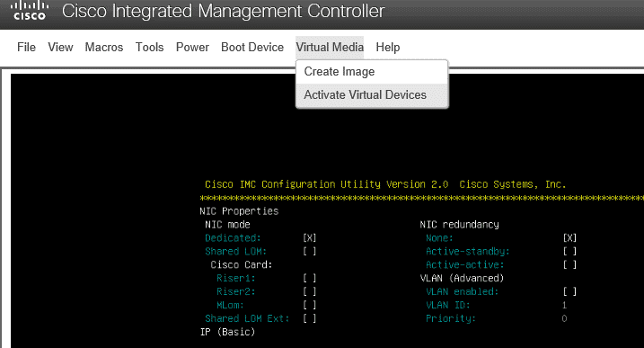
Task: Click the Dedicated label text
Action: pos(233,237)
